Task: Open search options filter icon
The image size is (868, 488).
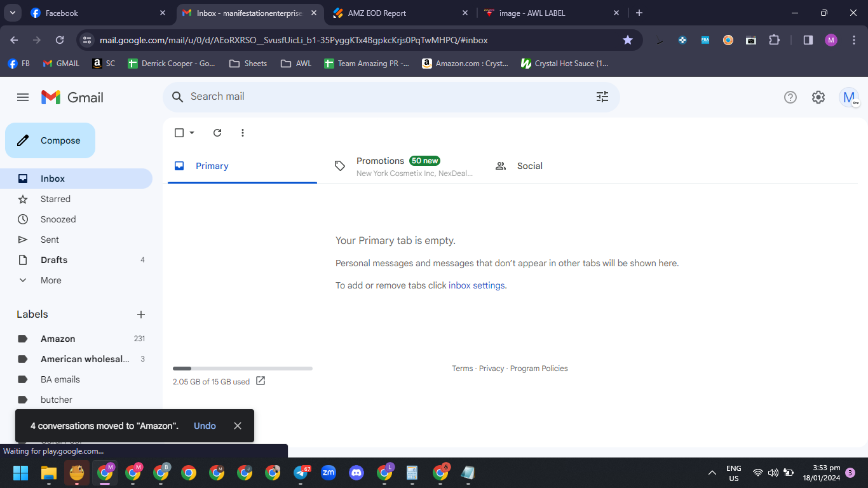Action: tap(602, 97)
